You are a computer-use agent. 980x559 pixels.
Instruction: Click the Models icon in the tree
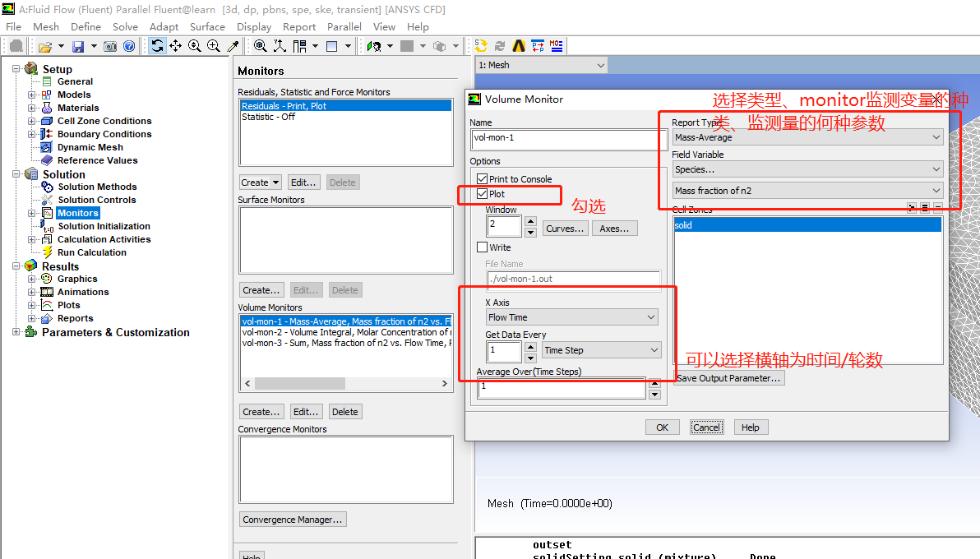click(46, 95)
